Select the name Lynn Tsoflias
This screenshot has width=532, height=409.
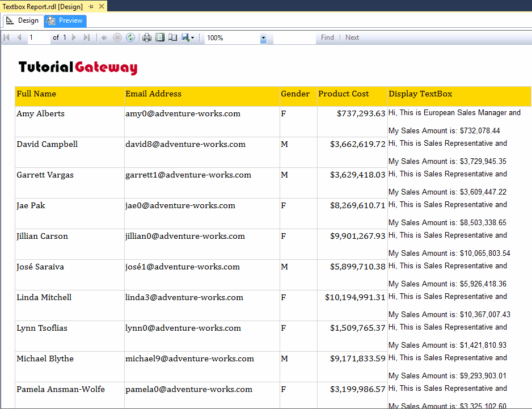[x=42, y=328]
